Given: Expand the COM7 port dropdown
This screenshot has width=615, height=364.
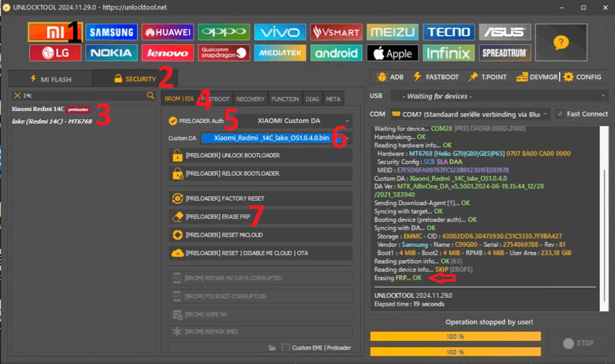Looking at the screenshot, I should (x=470, y=114).
